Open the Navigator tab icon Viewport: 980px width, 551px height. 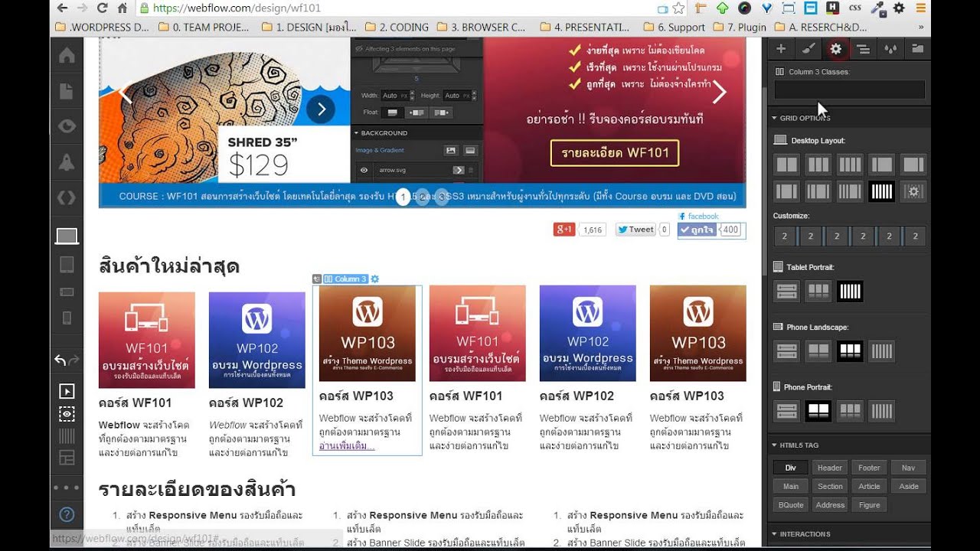tap(863, 49)
